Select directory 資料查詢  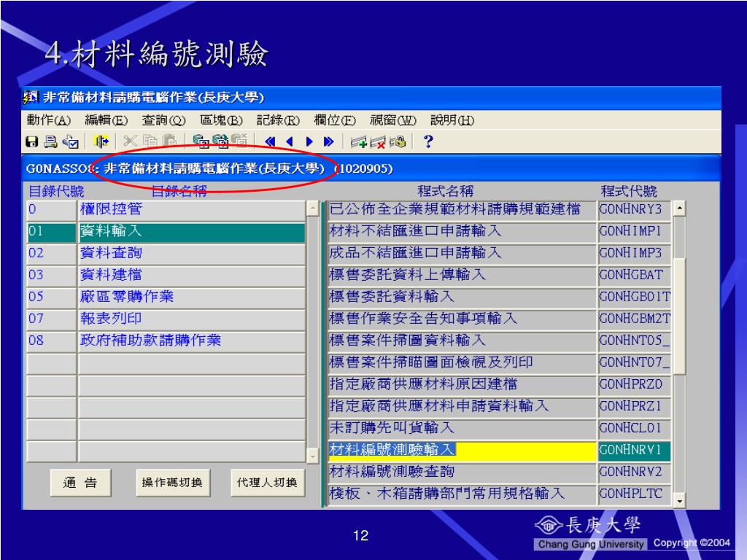(x=191, y=253)
